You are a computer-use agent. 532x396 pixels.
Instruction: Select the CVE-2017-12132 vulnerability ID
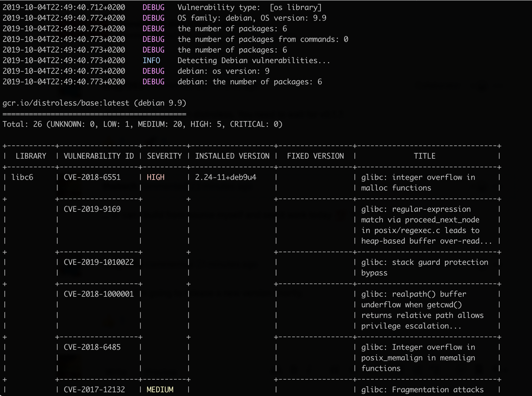pyautogui.click(x=94, y=390)
